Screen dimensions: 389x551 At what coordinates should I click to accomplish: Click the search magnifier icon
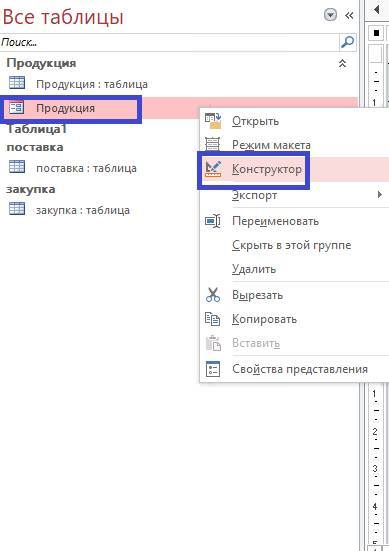[348, 42]
